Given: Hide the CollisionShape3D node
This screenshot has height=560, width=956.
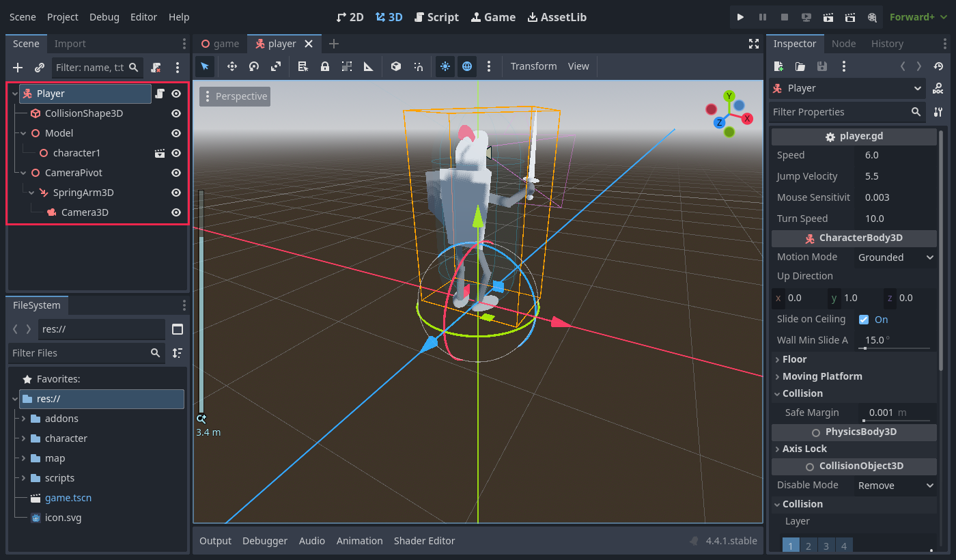Looking at the screenshot, I should click(176, 113).
